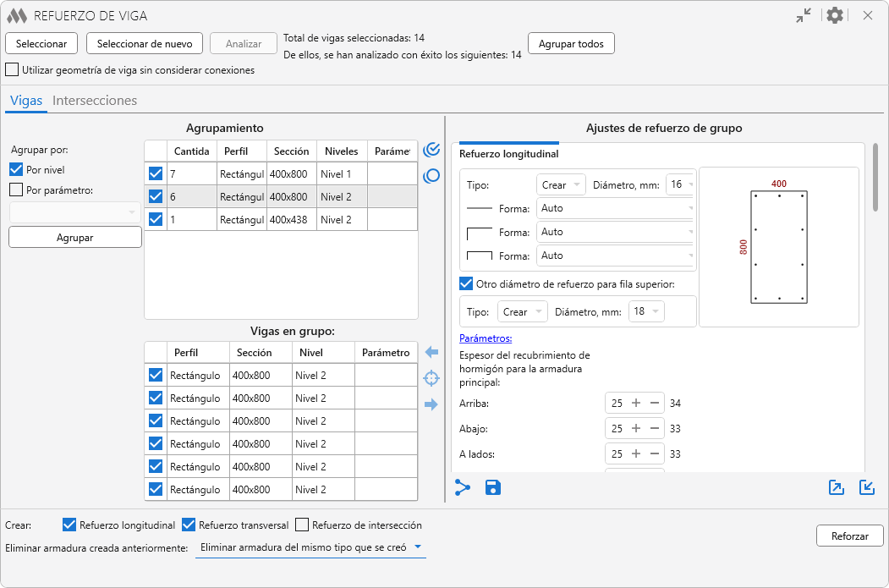Click the check-all groups icon
This screenshot has width=889, height=588.
coord(431,150)
